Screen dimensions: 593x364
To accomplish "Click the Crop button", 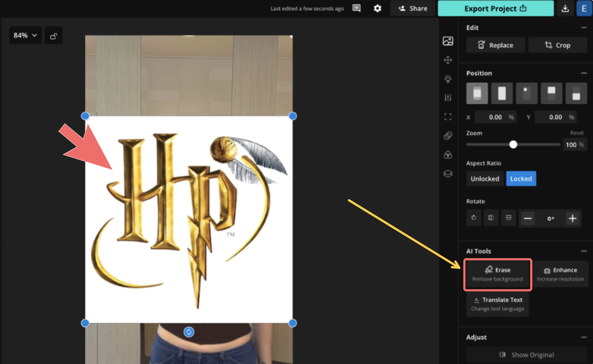I will pos(557,45).
